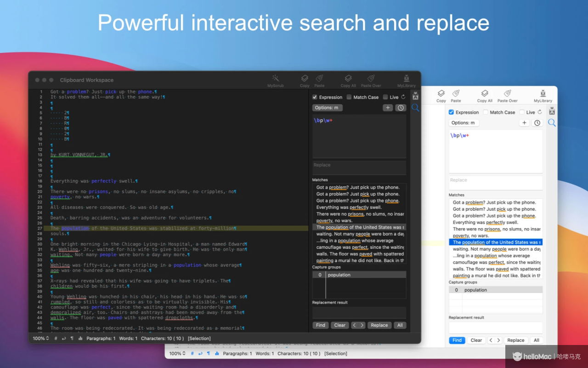Open MyScrub in dark window toolbar
This screenshot has width=588, height=368.
276,81
